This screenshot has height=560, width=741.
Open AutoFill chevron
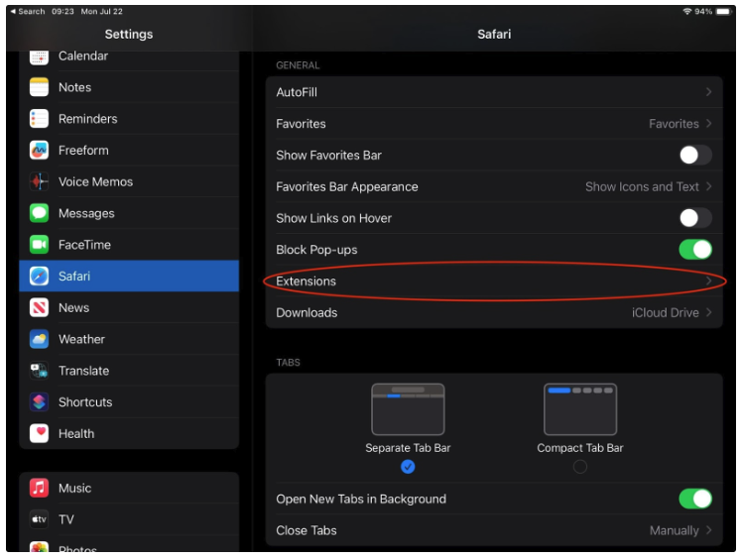(x=708, y=92)
